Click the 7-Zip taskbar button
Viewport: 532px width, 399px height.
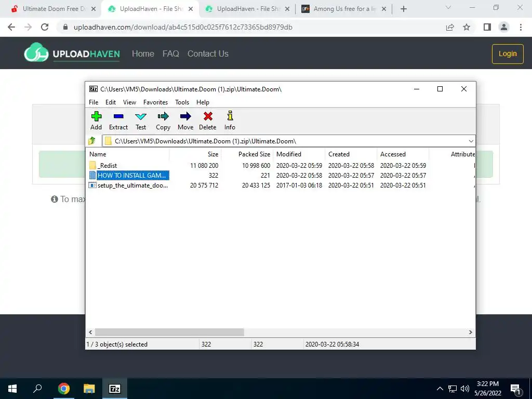point(115,389)
